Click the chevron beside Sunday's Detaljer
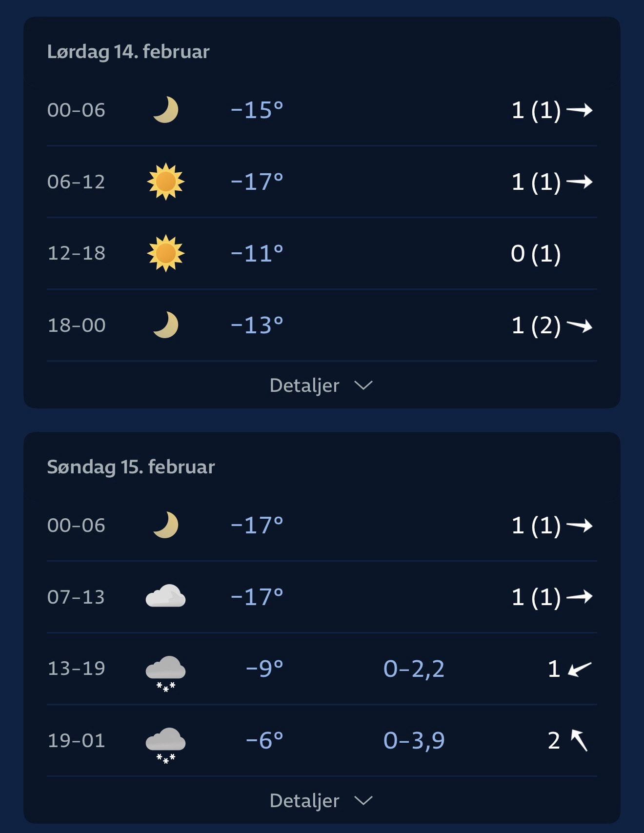 pos(363,801)
